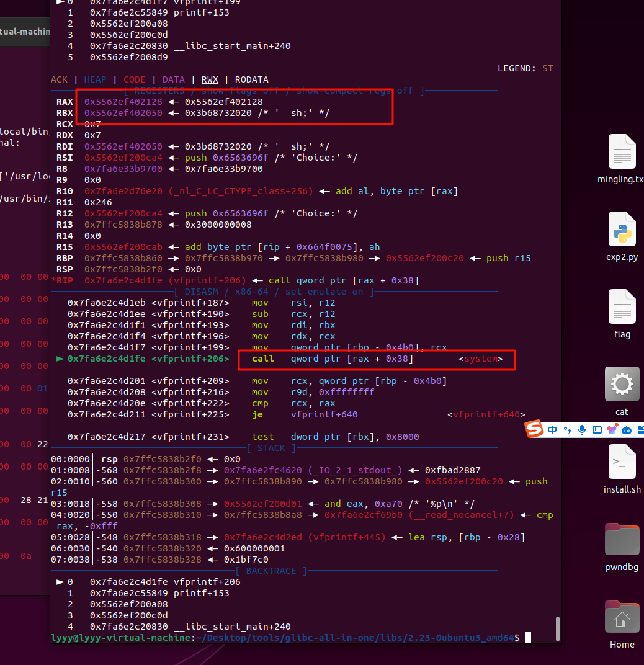Click the Sogou input method logo
This screenshot has width=644, height=665.
tap(534, 429)
